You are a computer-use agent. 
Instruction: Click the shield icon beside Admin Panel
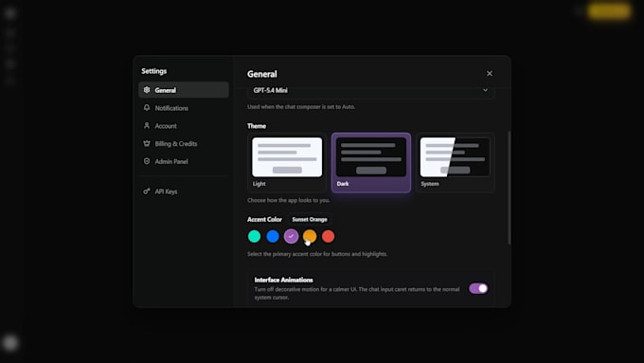coord(147,161)
